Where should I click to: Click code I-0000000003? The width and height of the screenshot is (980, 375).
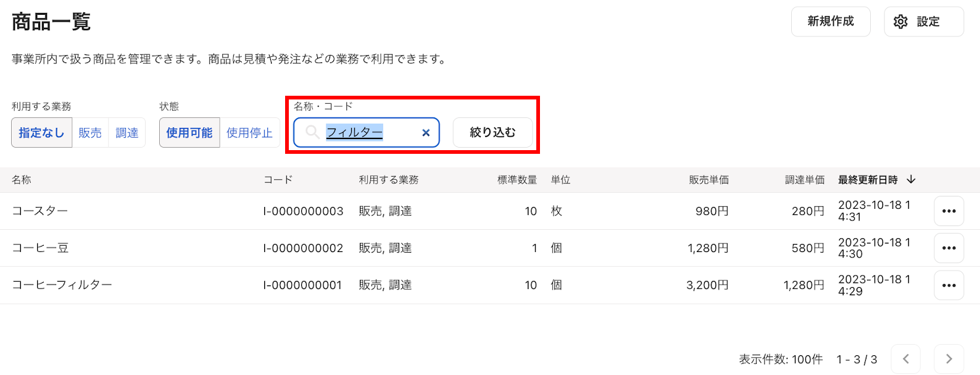[x=303, y=211]
